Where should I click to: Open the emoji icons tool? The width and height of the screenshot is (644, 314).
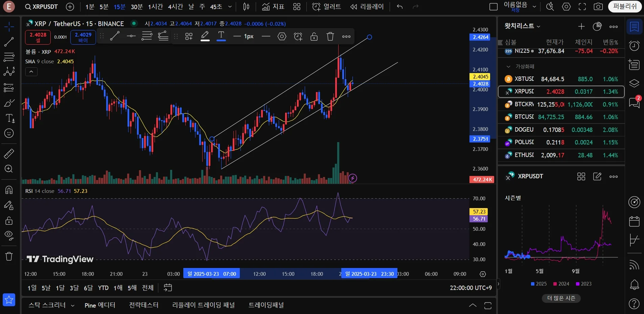pos(9,133)
